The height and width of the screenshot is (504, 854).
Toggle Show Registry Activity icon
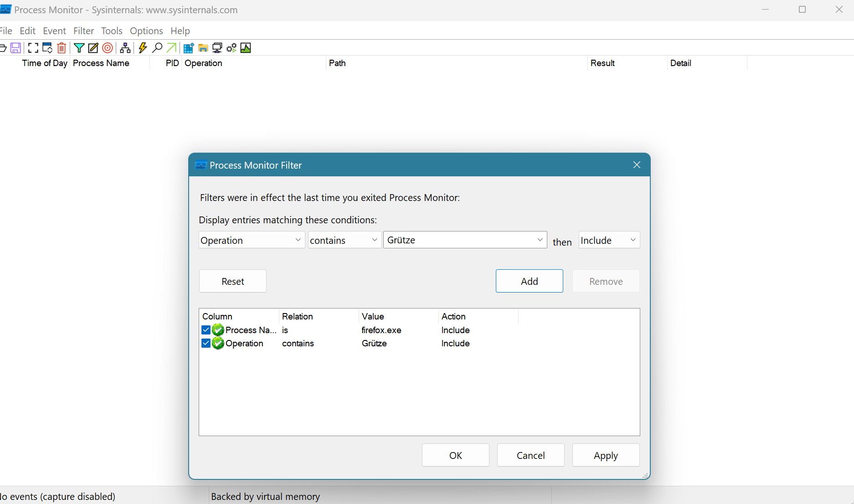click(188, 48)
